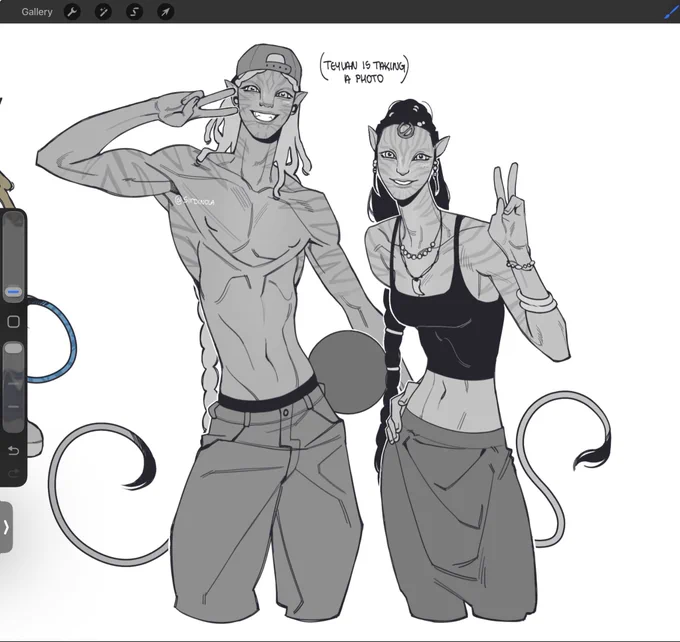Image resolution: width=680 pixels, height=642 pixels.
Task: Undo the last stroke
Action: point(13,451)
